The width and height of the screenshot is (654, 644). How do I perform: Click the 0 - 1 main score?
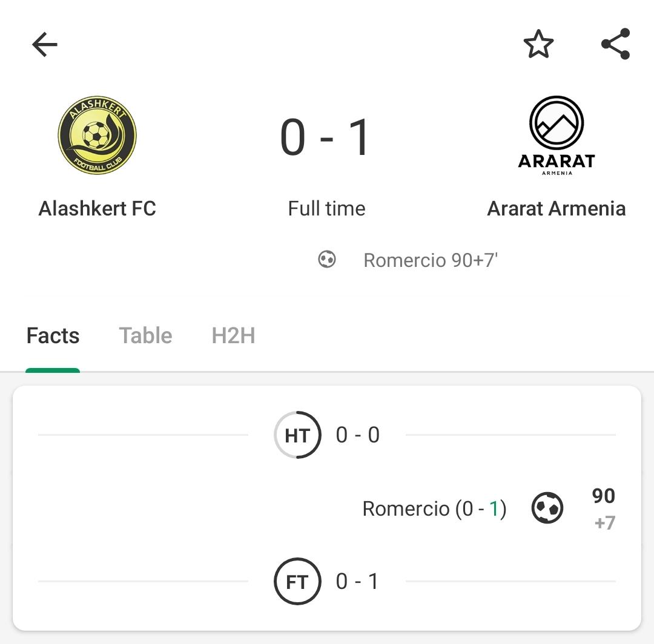point(325,137)
